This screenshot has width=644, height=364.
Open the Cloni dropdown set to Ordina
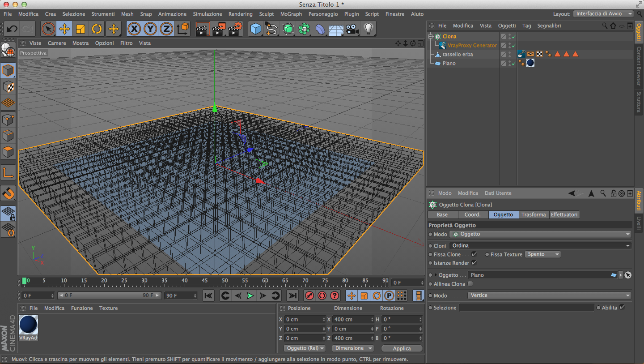[x=540, y=245]
